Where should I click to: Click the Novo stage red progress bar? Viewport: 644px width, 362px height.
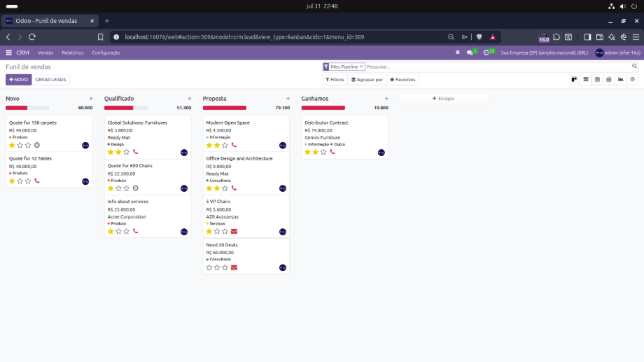pyautogui.click(x=16, y=108)
